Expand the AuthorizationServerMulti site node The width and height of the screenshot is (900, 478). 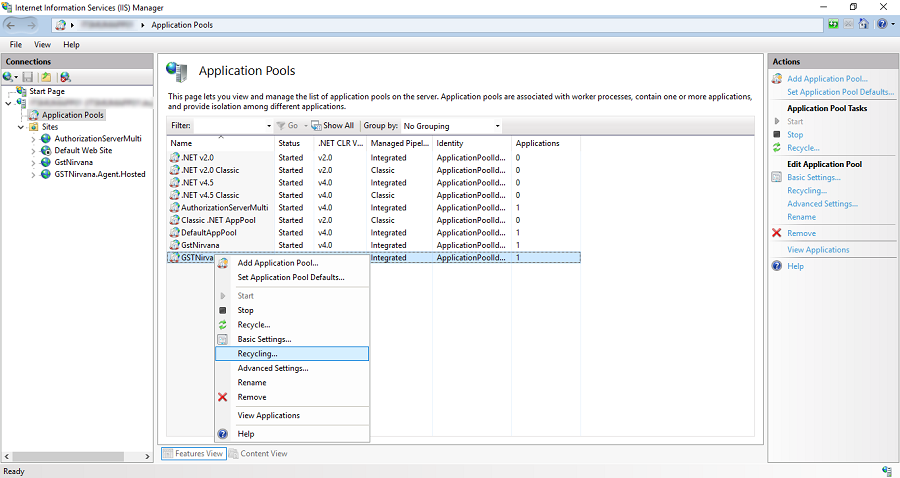pyautogui.click(x=33, y=139)
